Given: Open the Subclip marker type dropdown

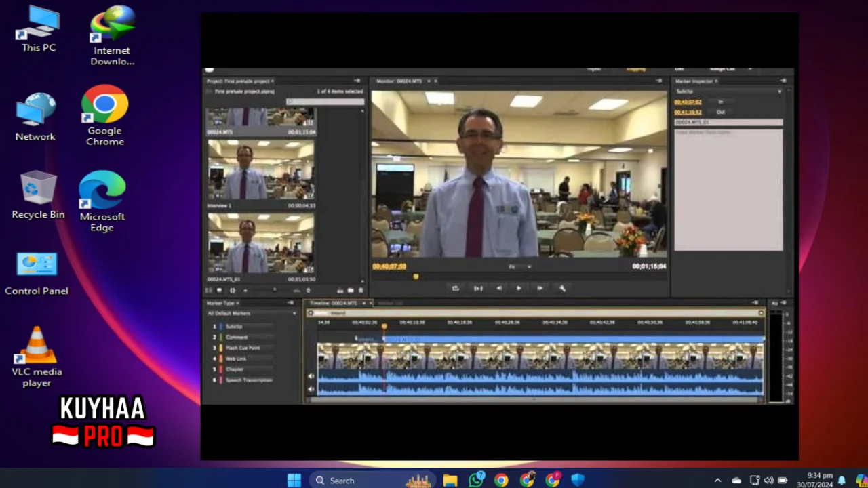Looking at the screenshot, I should (x=728, y=91).
